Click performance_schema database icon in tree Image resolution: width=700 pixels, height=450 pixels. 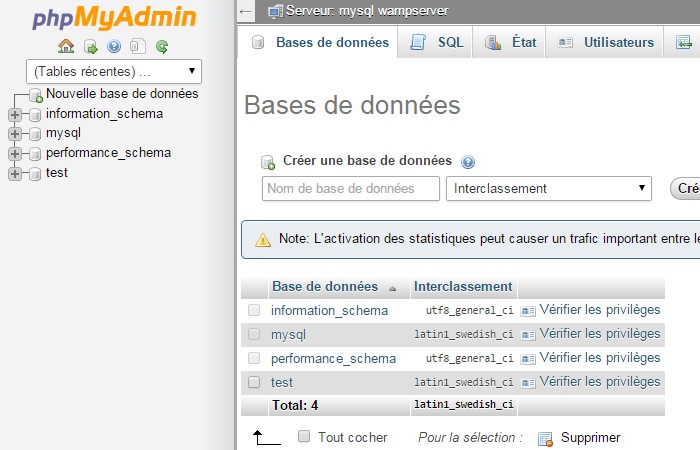coord(35,154)
